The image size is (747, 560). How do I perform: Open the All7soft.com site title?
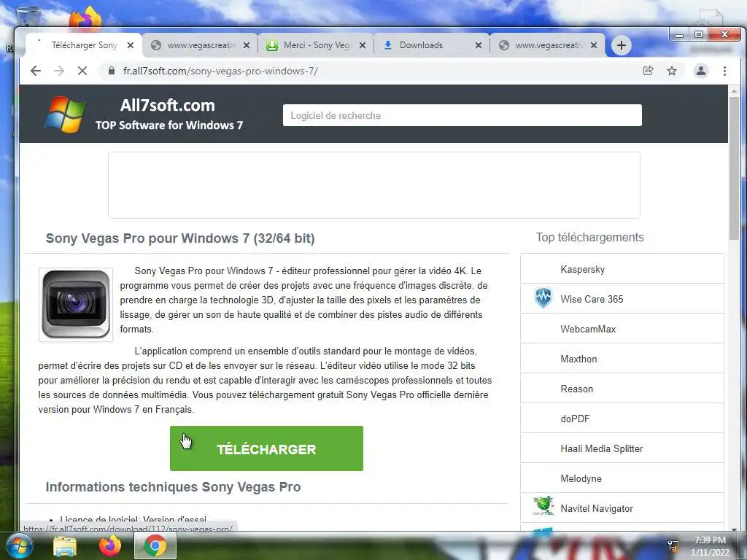[168, 105]
